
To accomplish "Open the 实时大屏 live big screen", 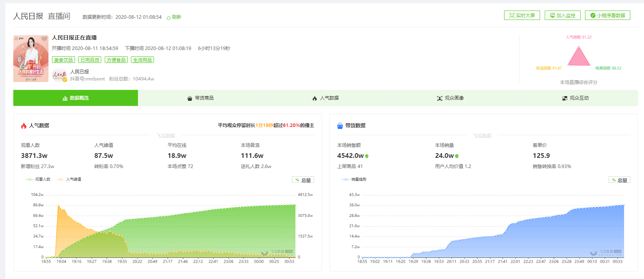I will pyautogui.click(x=522, y=15).
